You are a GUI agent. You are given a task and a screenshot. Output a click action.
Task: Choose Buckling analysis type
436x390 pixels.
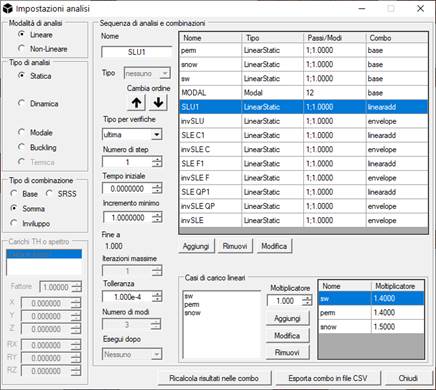[x=37, y=147]
